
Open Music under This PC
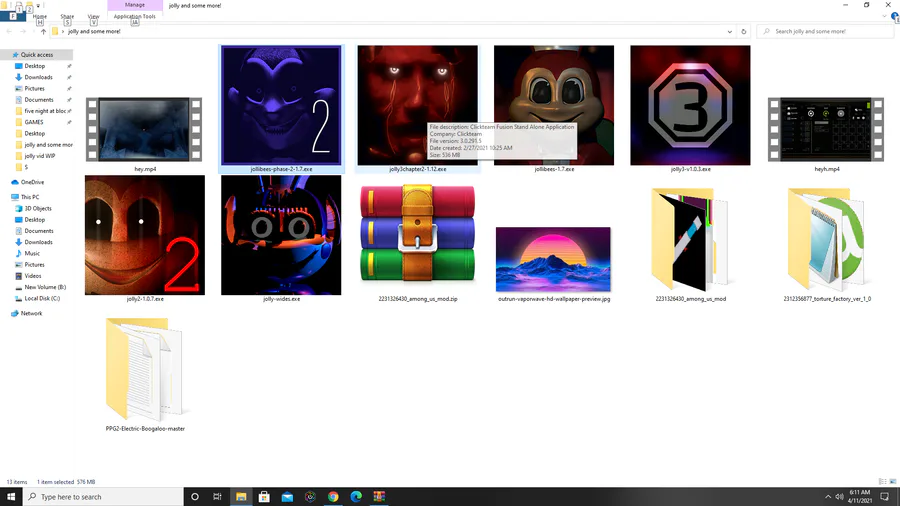[x=32, y=254]
